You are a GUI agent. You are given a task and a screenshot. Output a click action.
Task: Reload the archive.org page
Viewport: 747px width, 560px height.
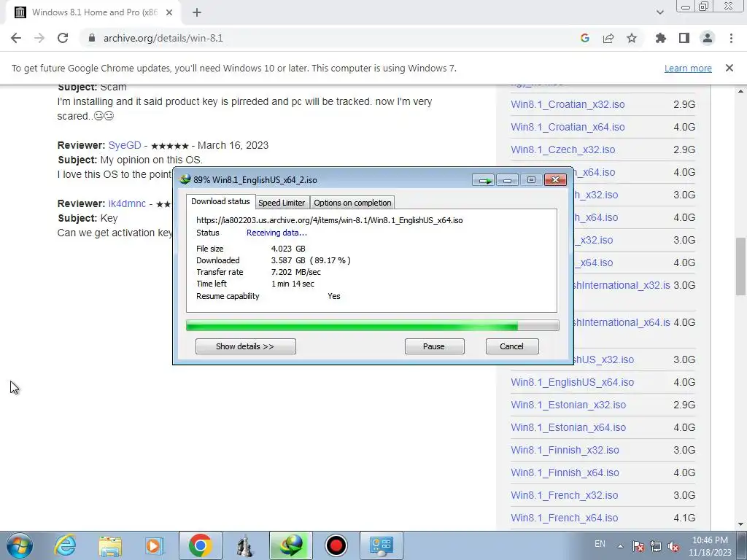click(x=63, y=38)
